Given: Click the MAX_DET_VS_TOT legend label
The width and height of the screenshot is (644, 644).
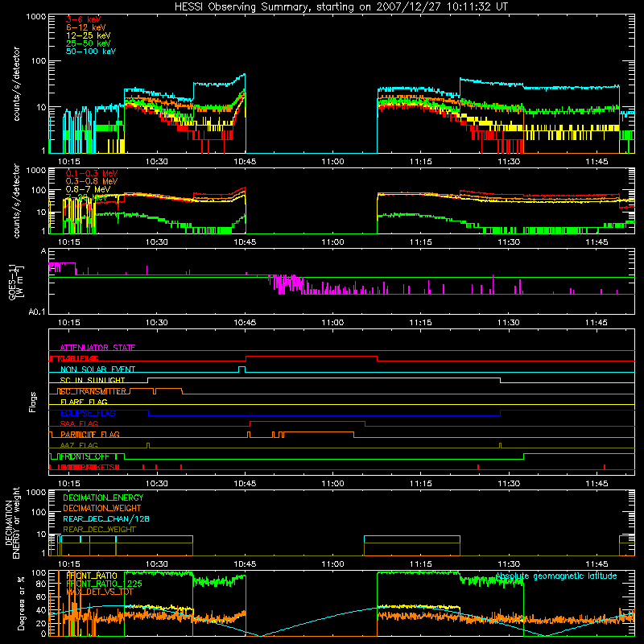Looking at the screenshot, I should click(100, 592).
